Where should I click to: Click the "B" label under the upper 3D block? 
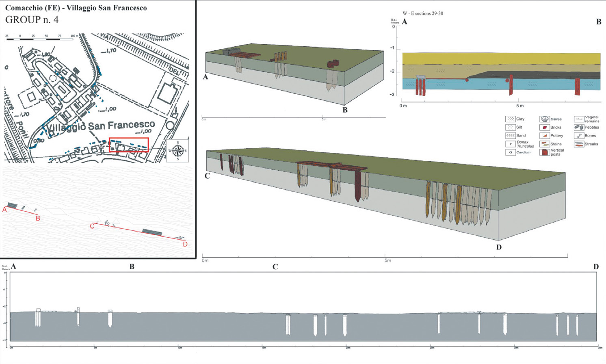(x=345, y=110)
